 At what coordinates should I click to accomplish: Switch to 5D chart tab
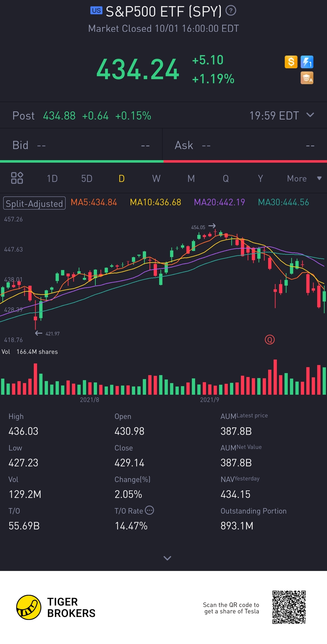coord(87,179)
